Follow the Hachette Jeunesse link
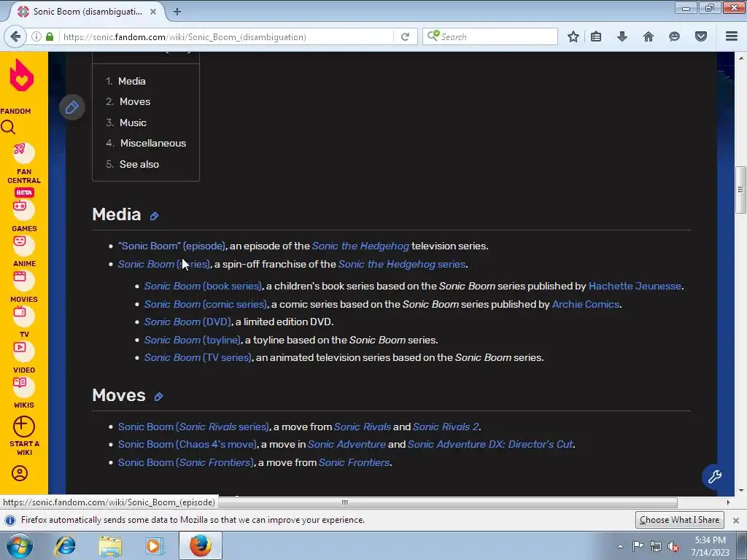 pyautogui.click(x=635, y=286)
